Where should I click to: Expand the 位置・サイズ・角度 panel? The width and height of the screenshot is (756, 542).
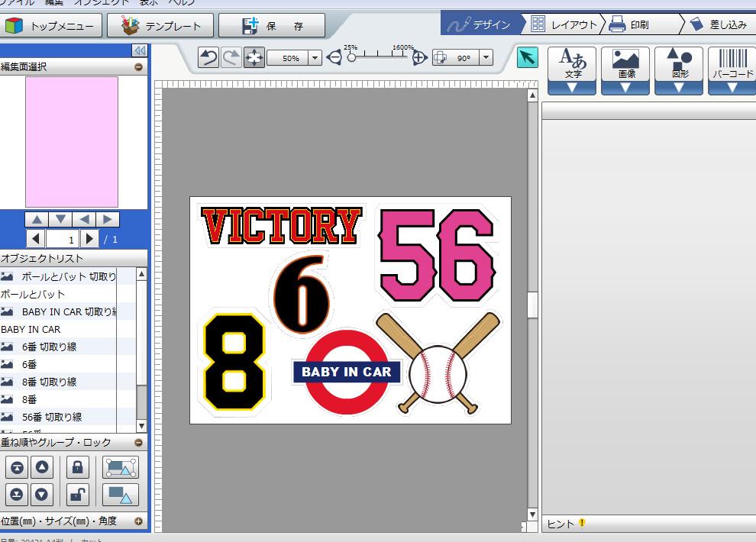point(138,521)
